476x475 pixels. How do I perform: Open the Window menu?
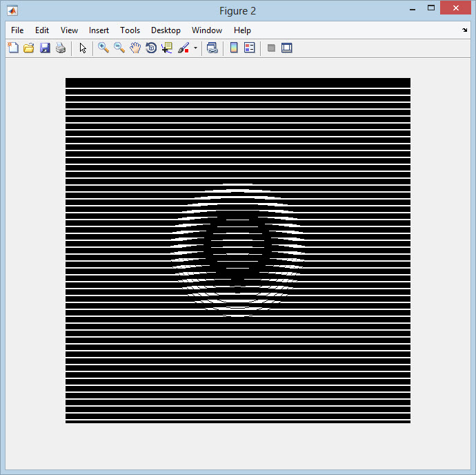coord(207,30)
